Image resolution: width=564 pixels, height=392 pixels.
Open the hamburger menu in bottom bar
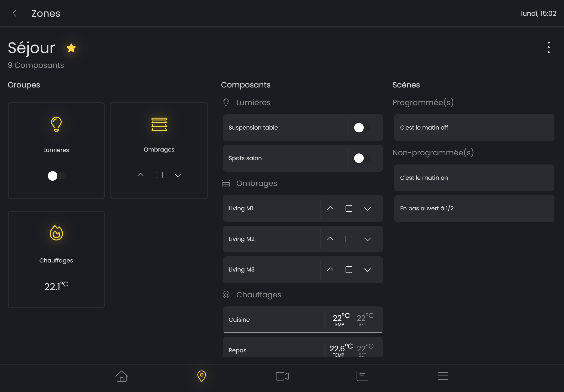442,376
